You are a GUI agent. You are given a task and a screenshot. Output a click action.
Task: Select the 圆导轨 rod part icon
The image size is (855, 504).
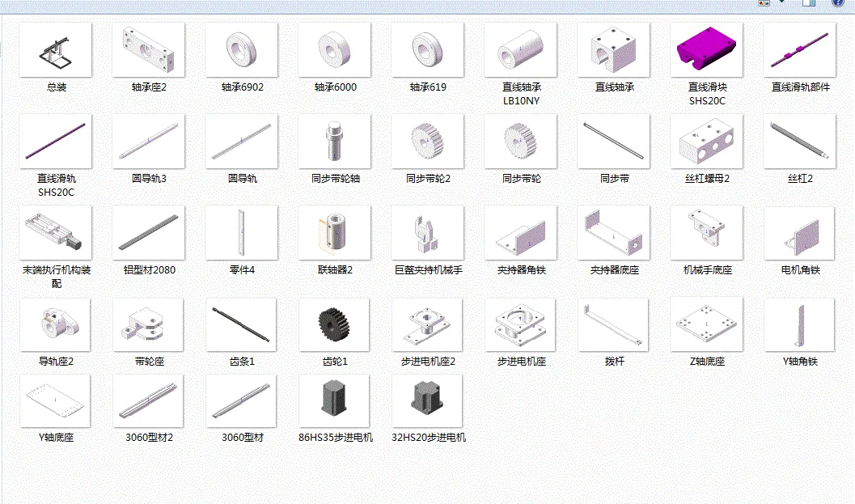pos(242,142)
